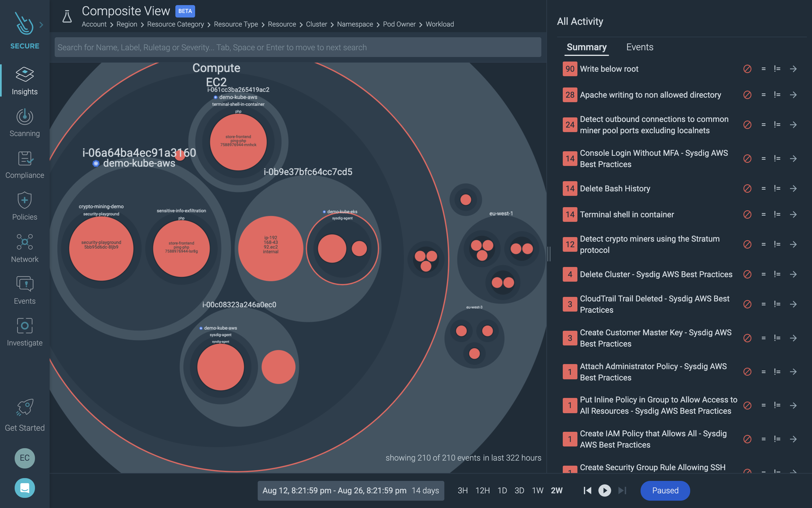Click the not-equals filter for Write below root

tap(777, 69)
